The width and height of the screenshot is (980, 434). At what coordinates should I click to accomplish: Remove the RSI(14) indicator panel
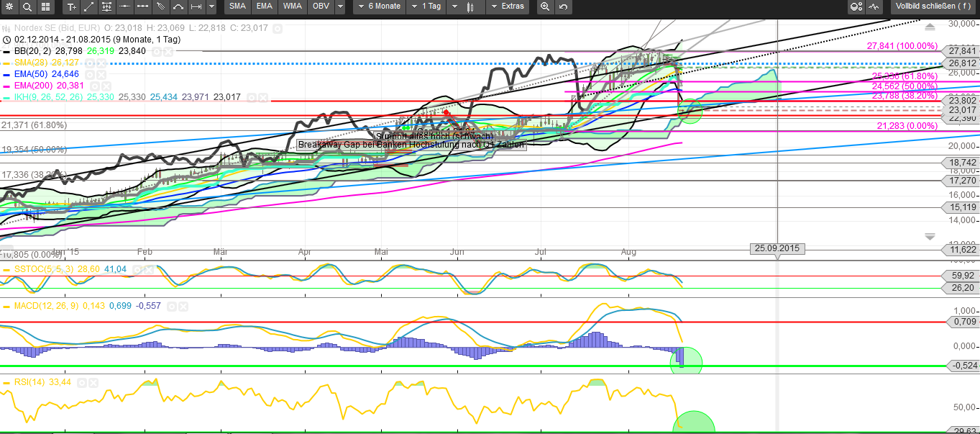point(93,382)
